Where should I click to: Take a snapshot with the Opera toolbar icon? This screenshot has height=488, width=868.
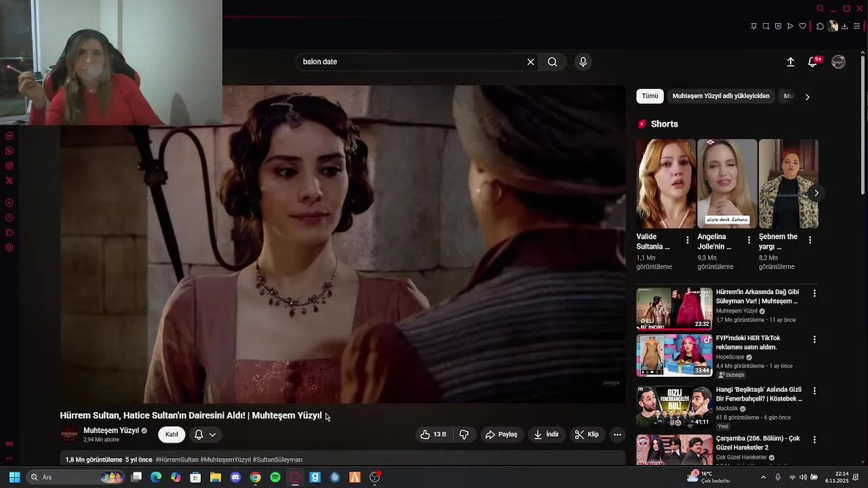pyautogui.click(x=766, y=26)
